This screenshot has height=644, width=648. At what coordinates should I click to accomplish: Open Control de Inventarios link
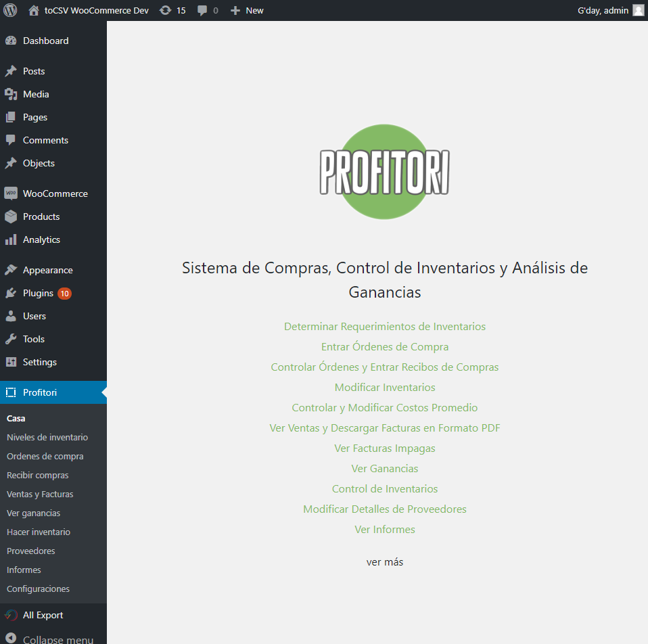click(385, 488)
